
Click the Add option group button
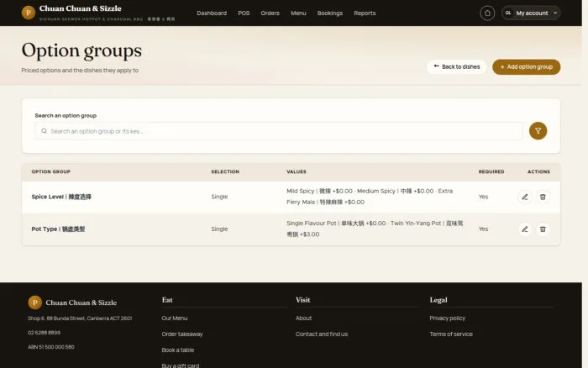(x=526, y=66)
